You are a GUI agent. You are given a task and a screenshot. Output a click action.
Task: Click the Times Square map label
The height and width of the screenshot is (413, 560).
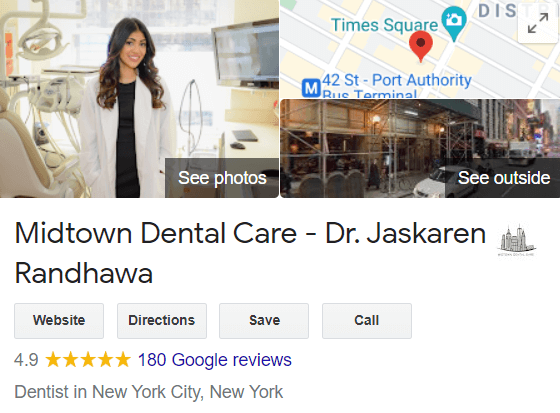(384, 25)
